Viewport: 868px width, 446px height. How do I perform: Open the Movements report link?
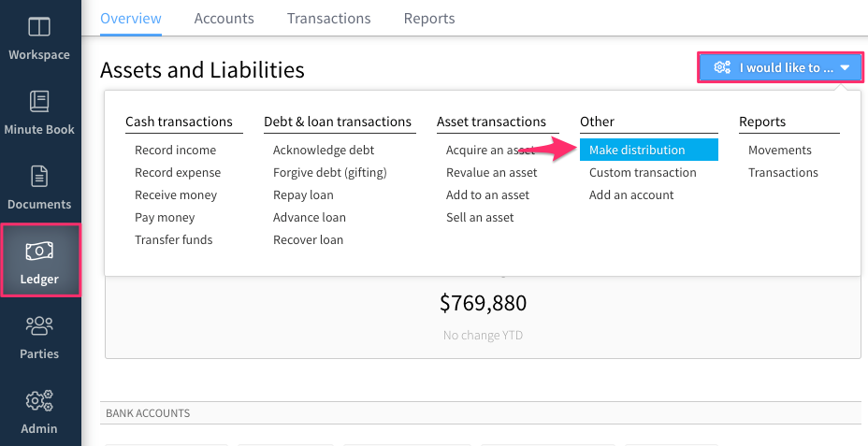pyautogui.click(x=779, y=150)
